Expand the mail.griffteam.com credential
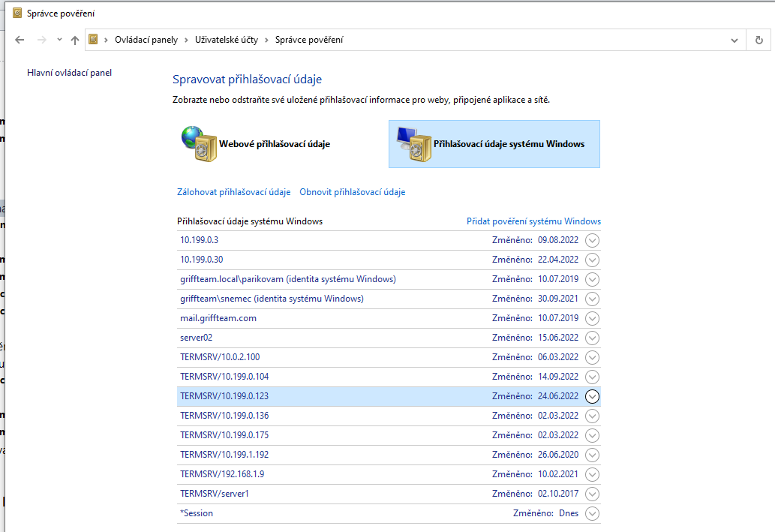The width and height of the screenshot is (775, 532). coord(592,318)
